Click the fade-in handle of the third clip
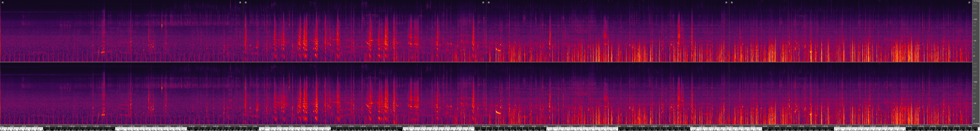The height and width of the screenshot is (131, 980). click(489, 2)
